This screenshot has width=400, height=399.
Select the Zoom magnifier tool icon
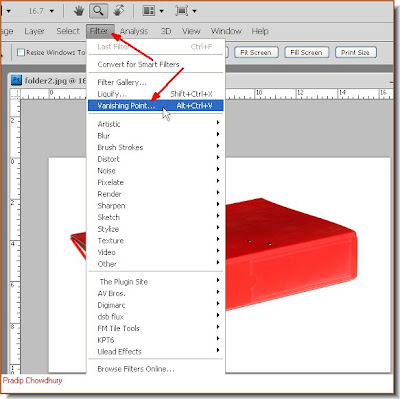[x=98, y=11]
